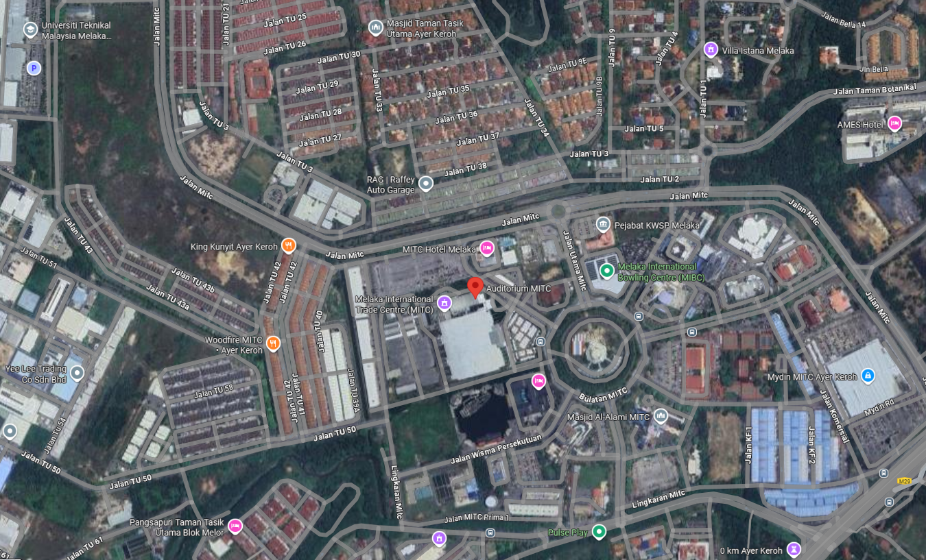Select the MITC Hotel Melaka lodging icon
Image resolution: width=926 pixels, height=560 pixels.
pyautogui.click(x=487, y=248)
